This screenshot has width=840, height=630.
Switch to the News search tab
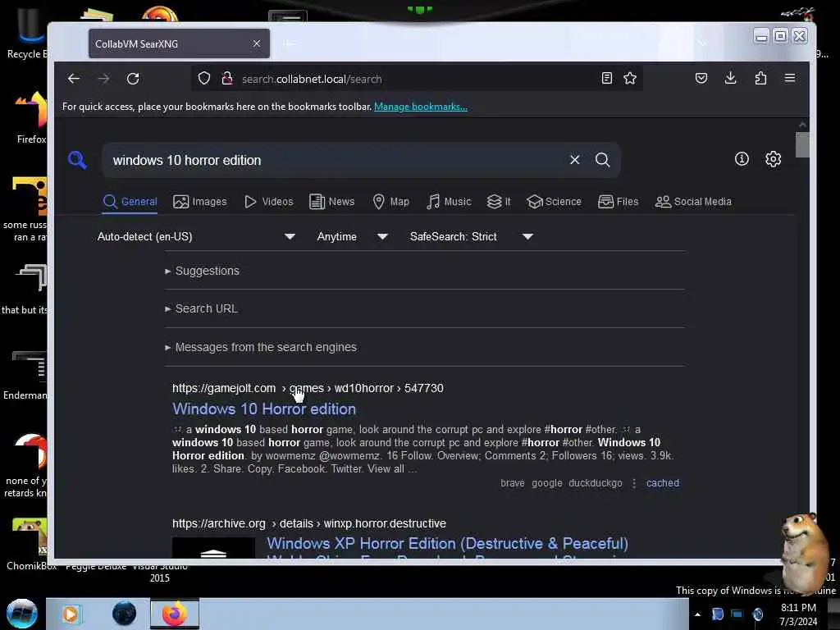tap(331, 202)
